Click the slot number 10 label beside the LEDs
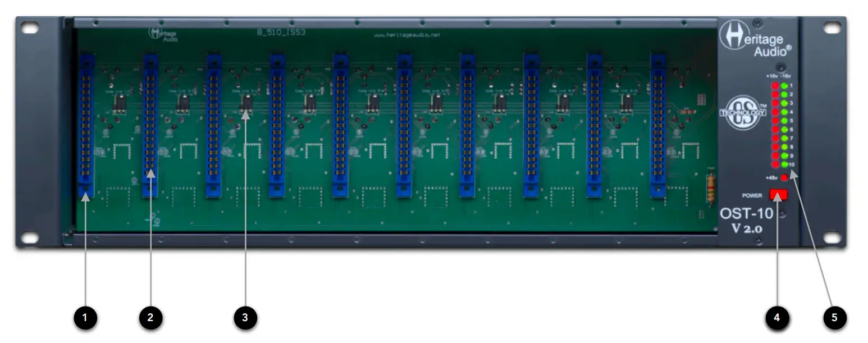The height and width of the screenshot is (343, 868). tap(792, 164)
